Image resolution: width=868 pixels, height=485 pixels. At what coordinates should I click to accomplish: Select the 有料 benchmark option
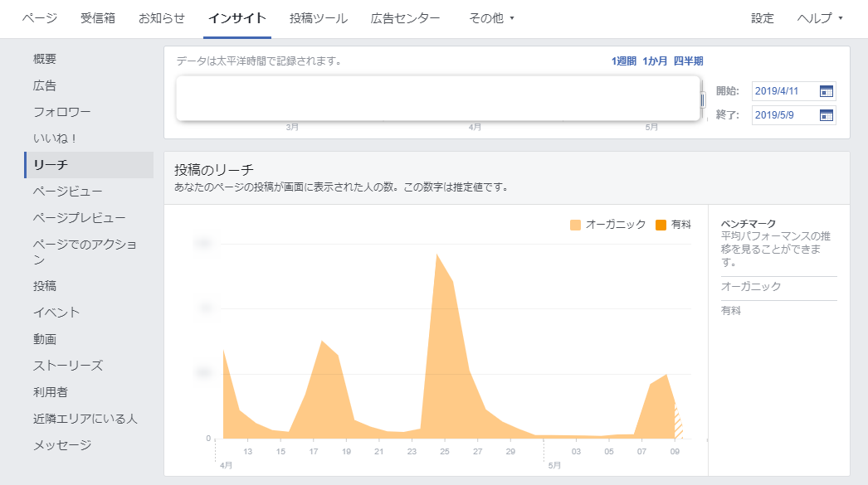tap(730, 311)
